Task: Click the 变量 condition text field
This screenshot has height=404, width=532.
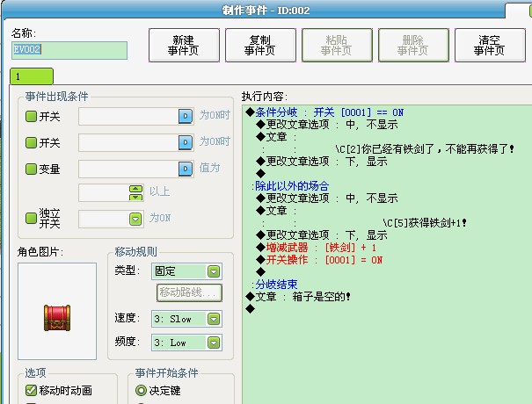Action: click(128, 169)
